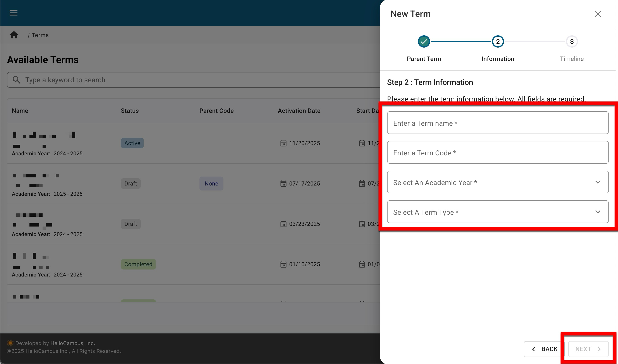Click into the Enter a Term Code field

click(498, 153)
